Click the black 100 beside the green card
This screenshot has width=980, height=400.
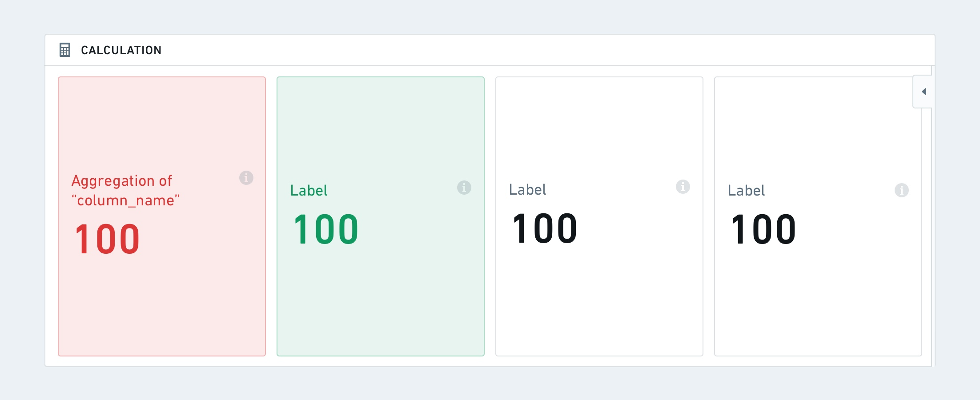point(545,228)
